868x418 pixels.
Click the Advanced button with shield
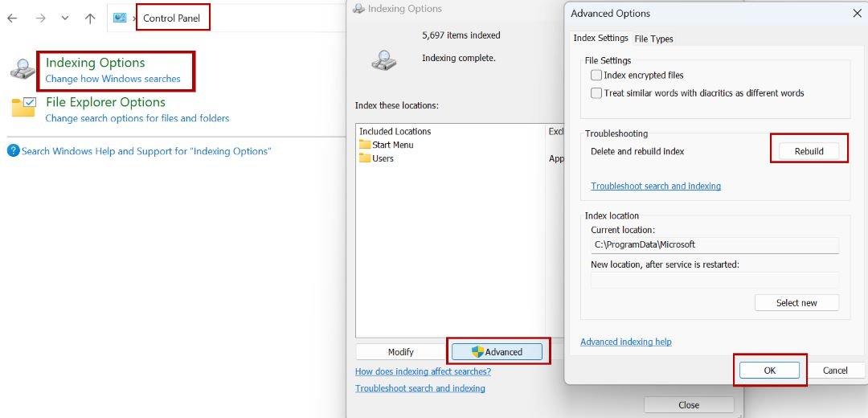click(x=497, y=352)
